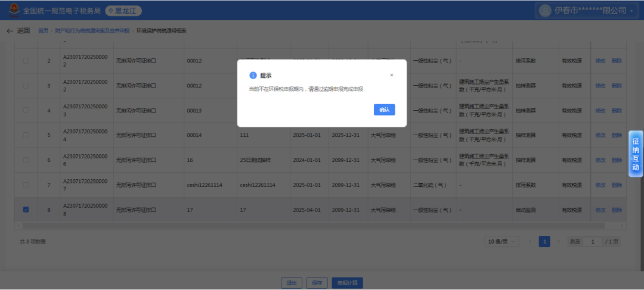Image resolution: width=644 pixels, height=290 pixels.
Task: Select the checkbox for row 5
Action: coord(26,135)
